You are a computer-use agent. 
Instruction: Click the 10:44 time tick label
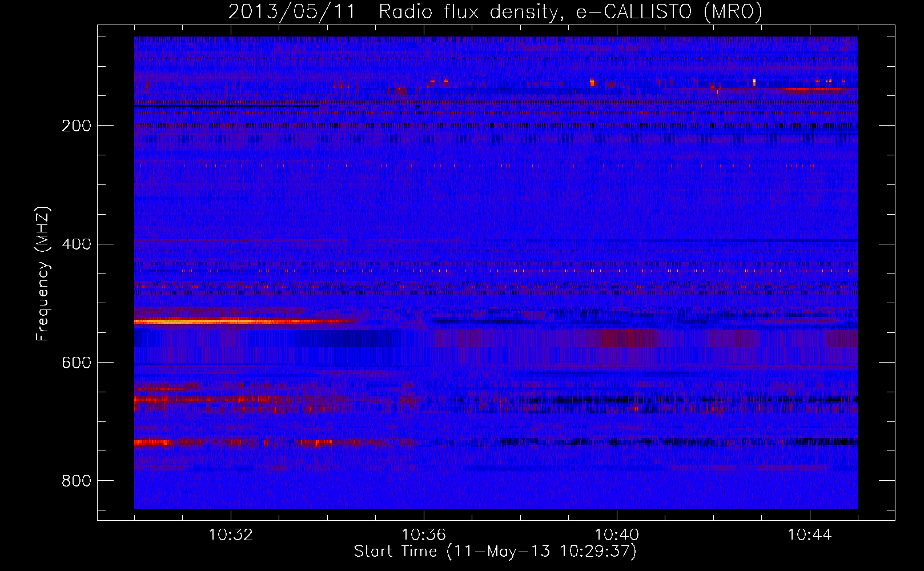tap(810, 535)
